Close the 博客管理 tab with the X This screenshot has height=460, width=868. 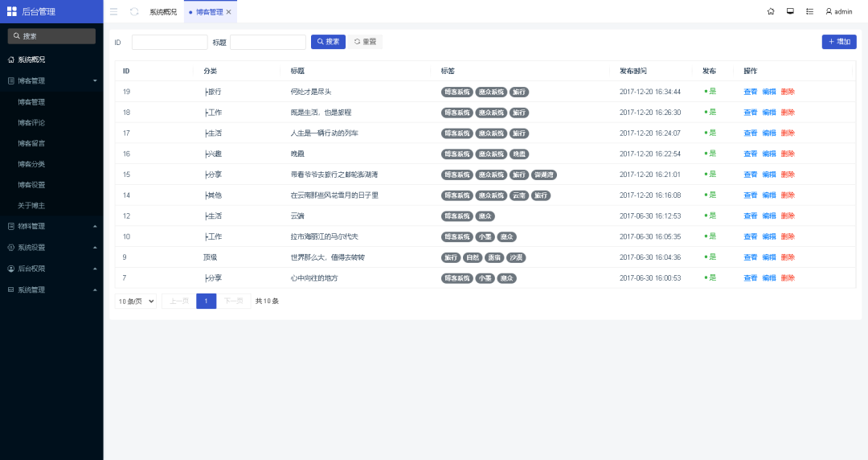point(228,11)
